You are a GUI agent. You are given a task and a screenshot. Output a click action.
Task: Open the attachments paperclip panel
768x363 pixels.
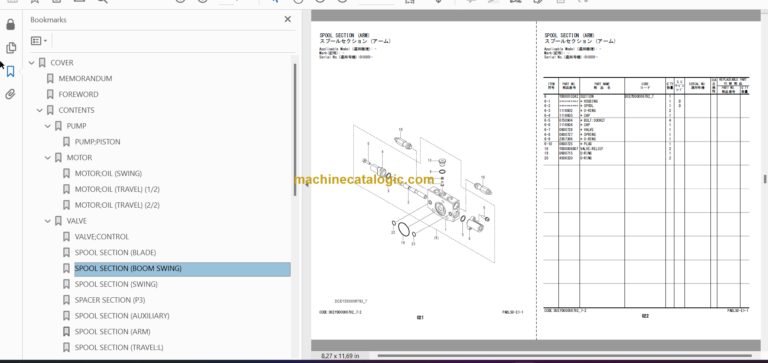click(10, 94)
